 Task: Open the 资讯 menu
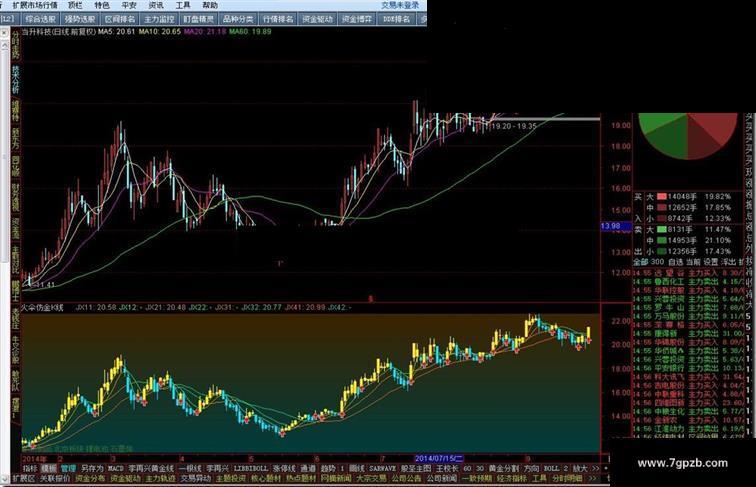(156, 5)
